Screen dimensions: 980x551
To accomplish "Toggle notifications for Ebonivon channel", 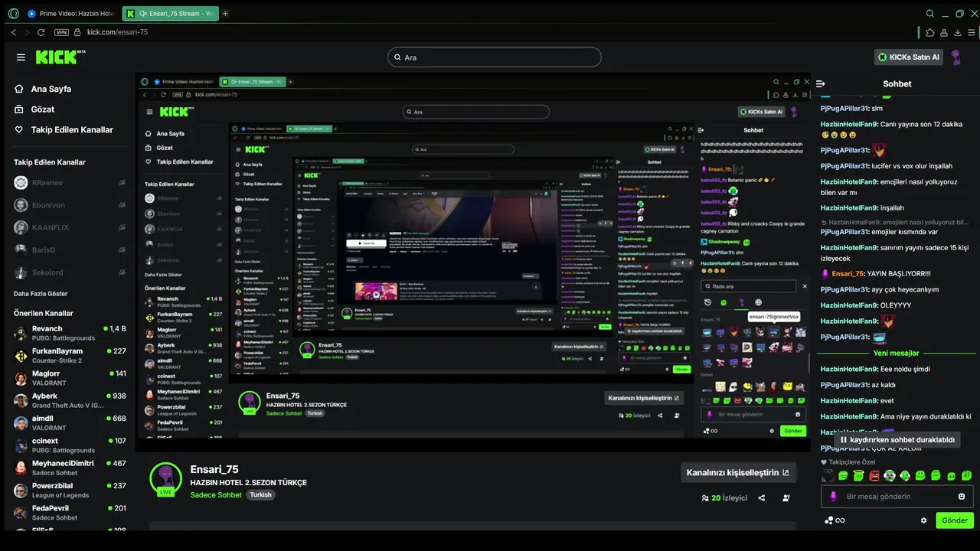I will (122, 205).
